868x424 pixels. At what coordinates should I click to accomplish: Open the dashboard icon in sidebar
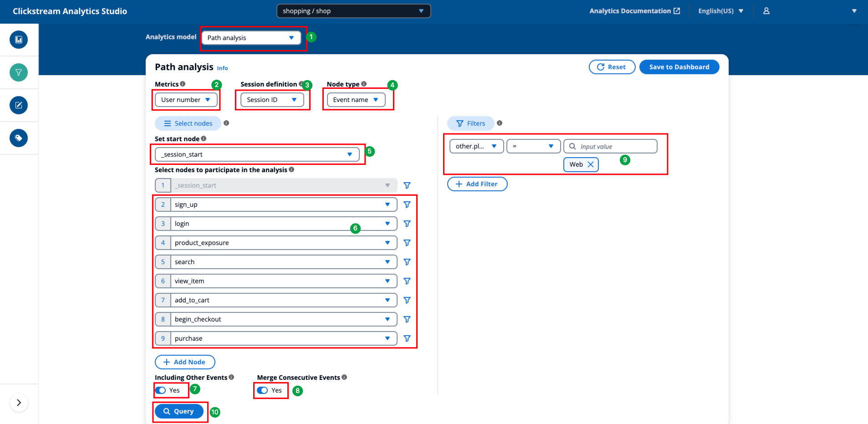coord(19,40)
